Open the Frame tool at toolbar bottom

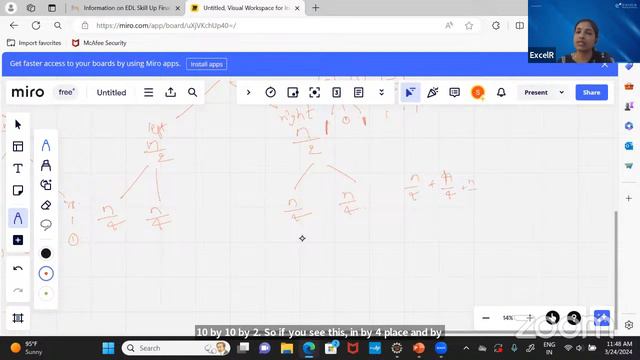coord(18,318)
